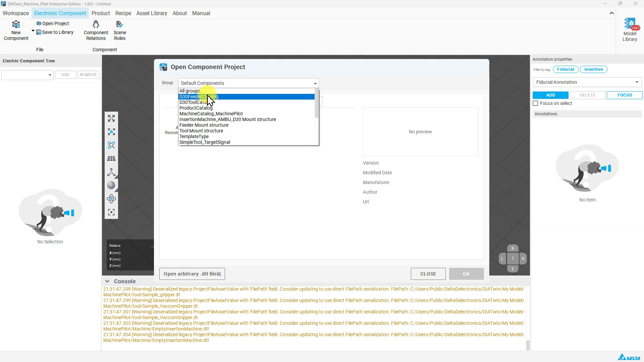This screenshot has width=644, height=362.
Task: Select D30ToolCatalog group
Action: (x=247, y=102)
